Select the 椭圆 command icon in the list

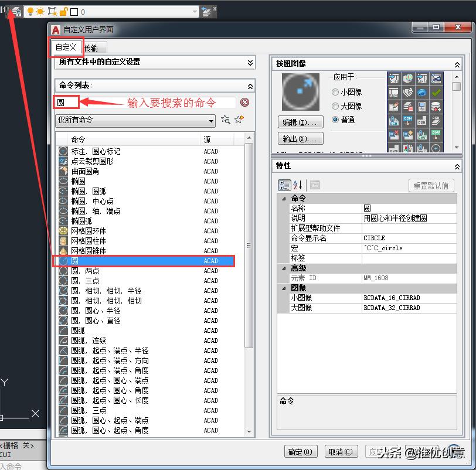[x=62, y=181]
